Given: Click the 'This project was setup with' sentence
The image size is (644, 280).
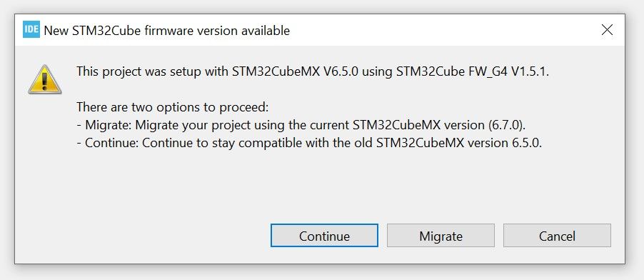Looking at the screenshot, I should (x=313, y=71).
